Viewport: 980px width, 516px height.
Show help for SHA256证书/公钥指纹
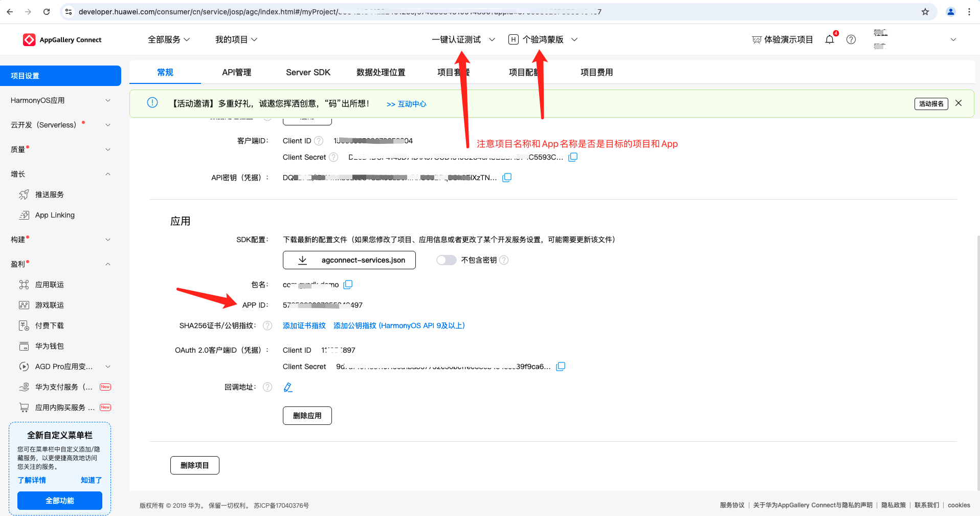(x=268, y=326)
